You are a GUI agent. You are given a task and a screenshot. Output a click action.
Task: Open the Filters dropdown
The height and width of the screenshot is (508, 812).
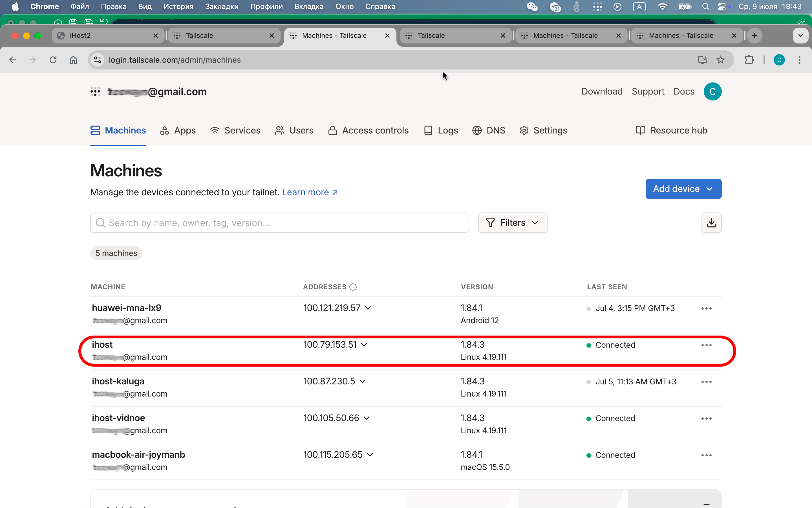coord(512,223)
